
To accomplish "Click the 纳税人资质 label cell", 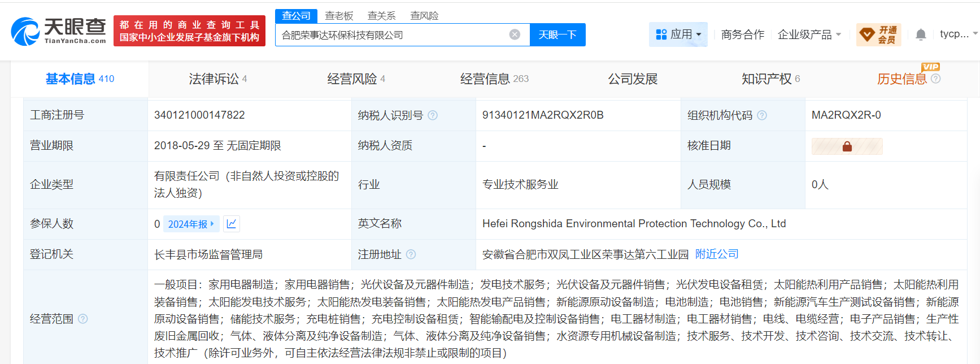I will tap(413, 146).
